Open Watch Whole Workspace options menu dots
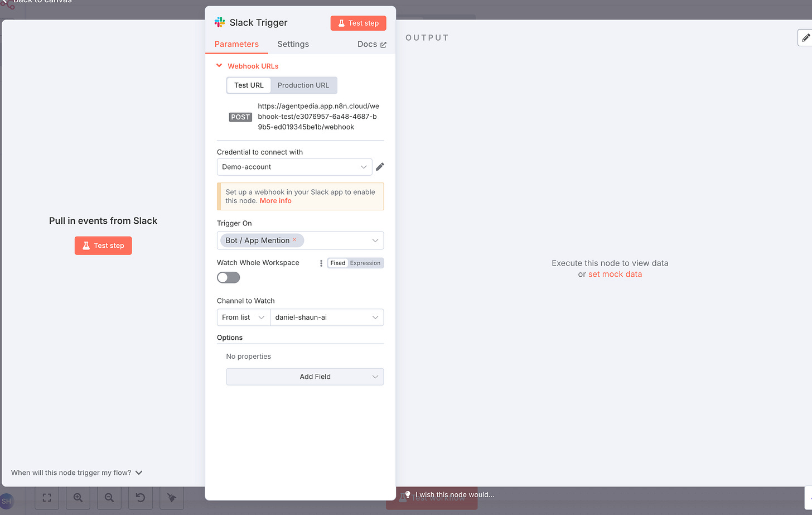 pyautogui.click(x=321, y=263)
